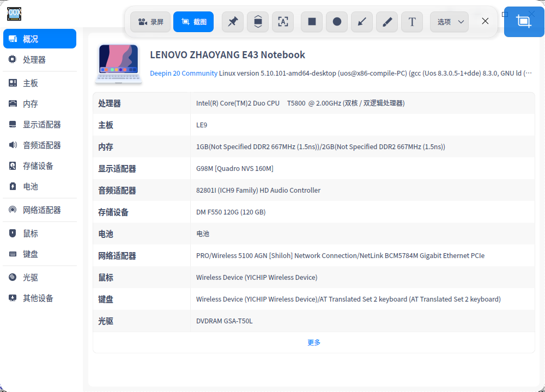Screen dimensions: 545x392
Task: Open 处理器 in the sidebar
Action: click(x=34, y=60)
